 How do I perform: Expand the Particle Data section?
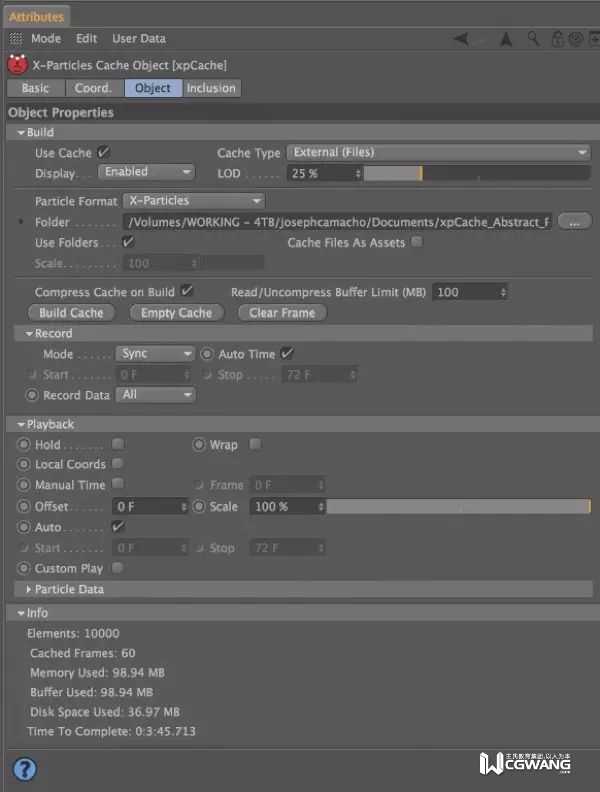click(x=28, y=589)
